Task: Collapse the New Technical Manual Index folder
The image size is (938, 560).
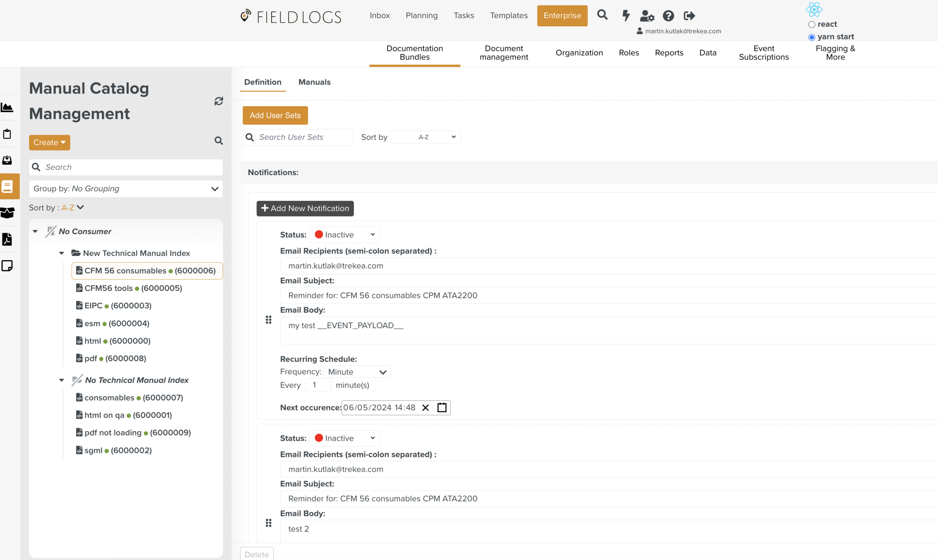Action: pos(62,253)
